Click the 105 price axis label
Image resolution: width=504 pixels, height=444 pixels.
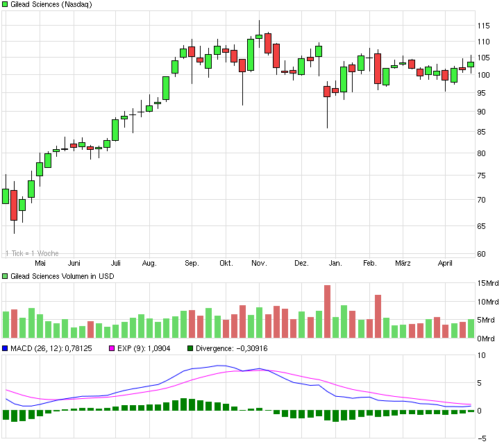(484, 58)
